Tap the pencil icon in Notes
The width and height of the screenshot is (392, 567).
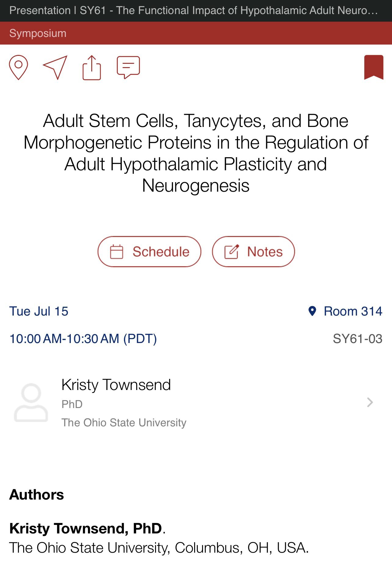pyautogui.click(x=231, y=252)
